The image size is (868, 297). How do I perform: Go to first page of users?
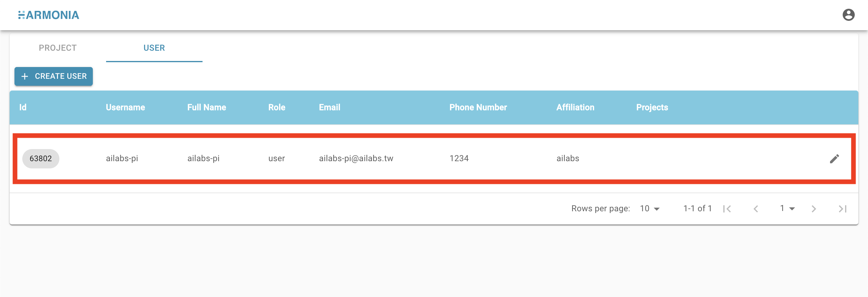tap(727, 209)
